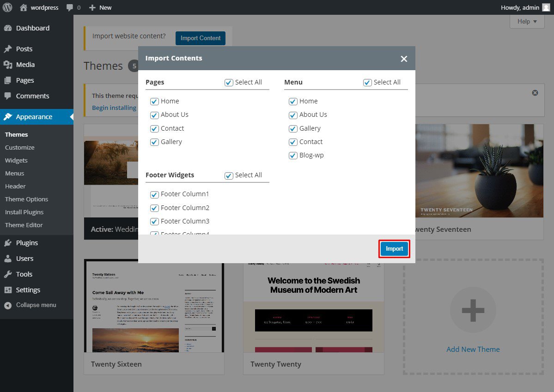554x392 pixels.
Task: Uncheck the Footer Column2 checkbox
Action: [x=154, y=208]
